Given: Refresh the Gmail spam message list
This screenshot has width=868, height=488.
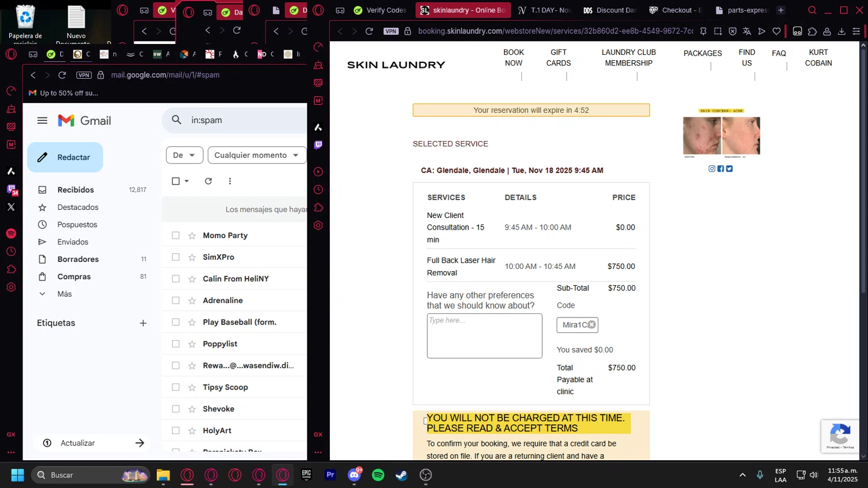Looking at the screenshot, I should [x=208, y=181].
